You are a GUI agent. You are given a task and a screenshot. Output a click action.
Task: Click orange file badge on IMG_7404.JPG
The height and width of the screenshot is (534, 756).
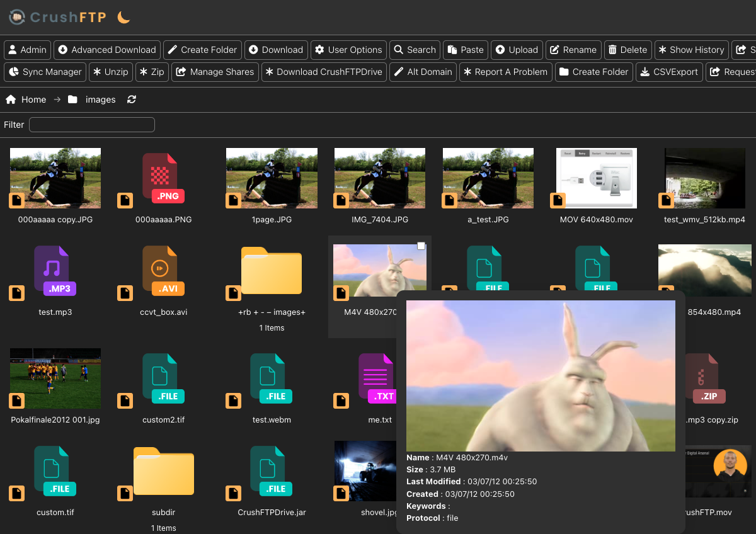[x=341, y=200]
